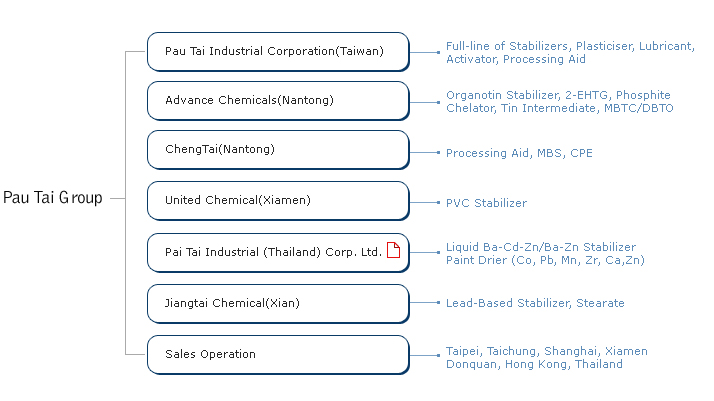This screenshot has height=401, width=714.
Task: Click Activator, Processing Aid text line
Action: tap(515, 59)
